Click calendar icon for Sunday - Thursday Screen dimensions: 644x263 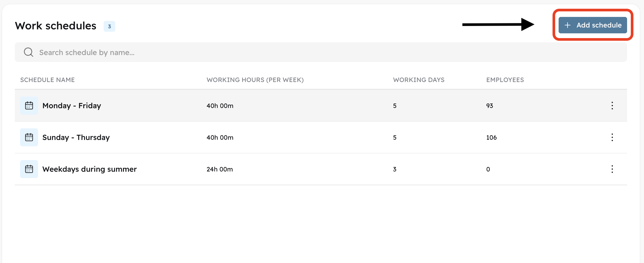pos(29,137)
